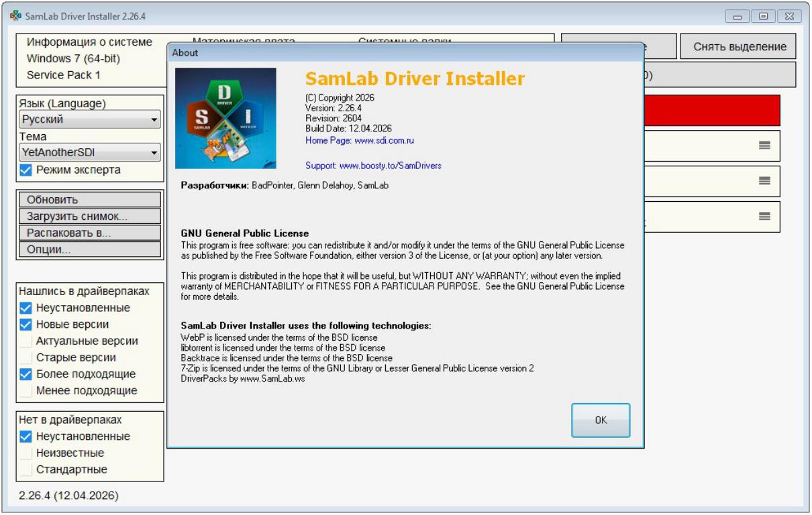Enable the Старые версии checkbox
Viewport: 812px width, 515px height.
click(x=26, y=357)
